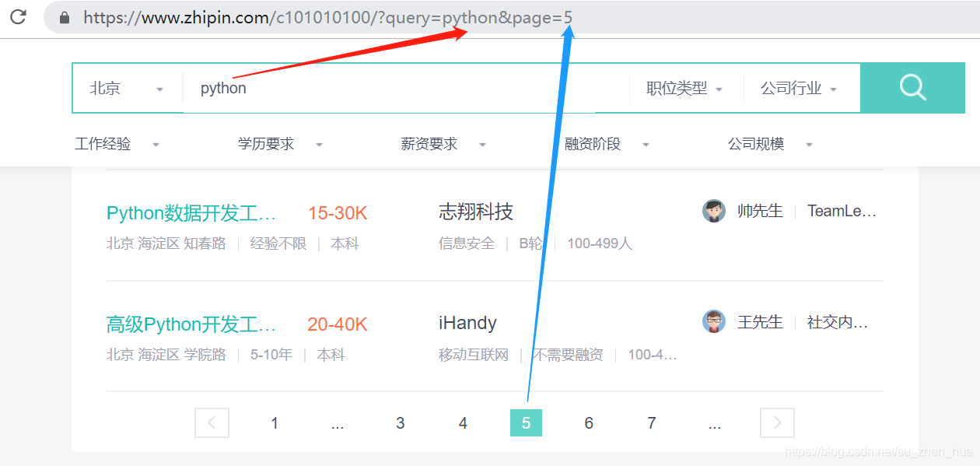Screen dimensions: 980x466
Task: Click the 王先生 recruiter name
Action: 760,321
